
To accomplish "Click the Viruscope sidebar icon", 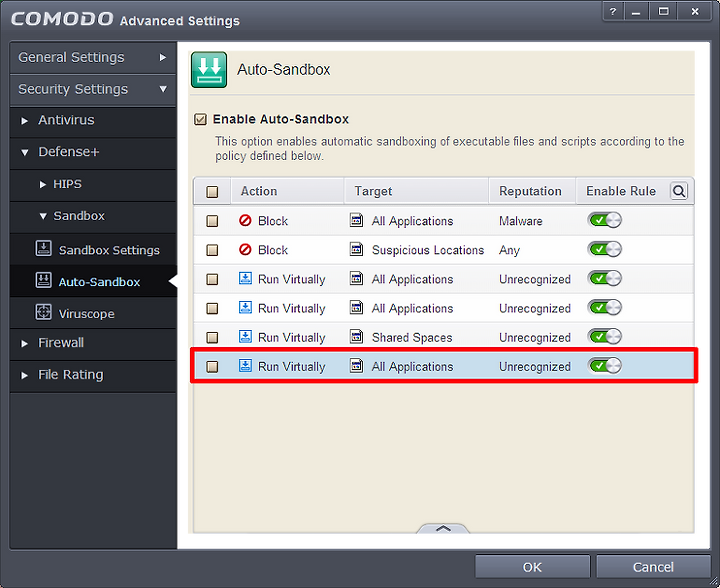I will pos(44,312).
